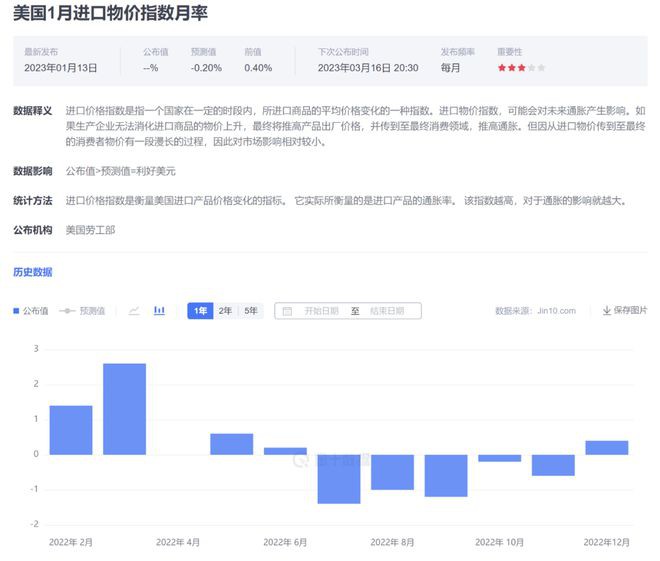Click page title 美国1月进口物价指数月率
660x561 pixels.
pyautogui.click(x=110, y=13)
